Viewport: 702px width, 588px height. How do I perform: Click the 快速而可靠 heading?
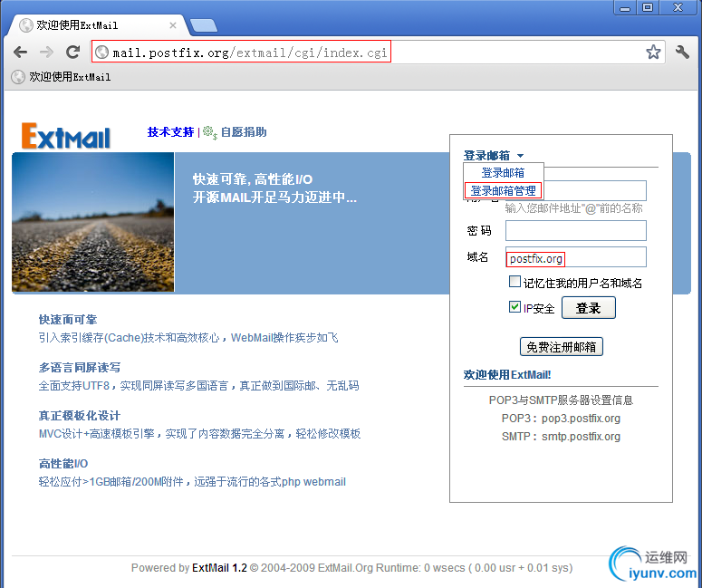click(x=68, y=320)
